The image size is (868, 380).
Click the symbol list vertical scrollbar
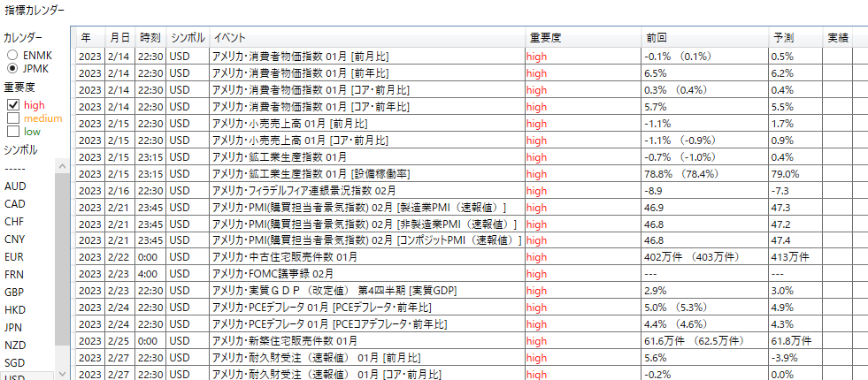[61, 265]
